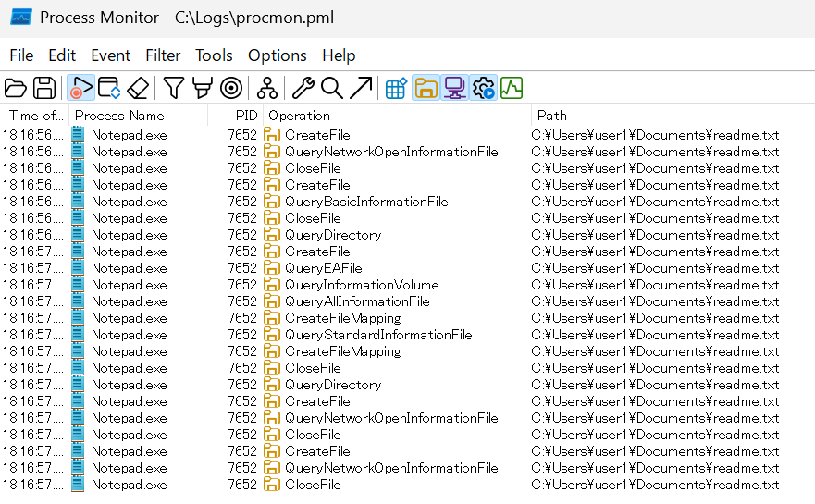
Task: Click the Highlight marker icon
Action: [x=203, y=88]
